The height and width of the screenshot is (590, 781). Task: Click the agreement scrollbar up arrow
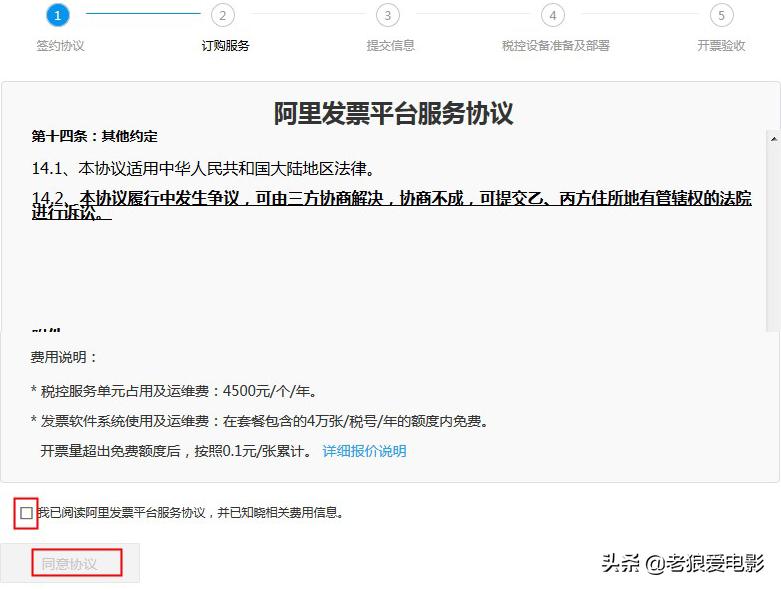click(774, 138)
